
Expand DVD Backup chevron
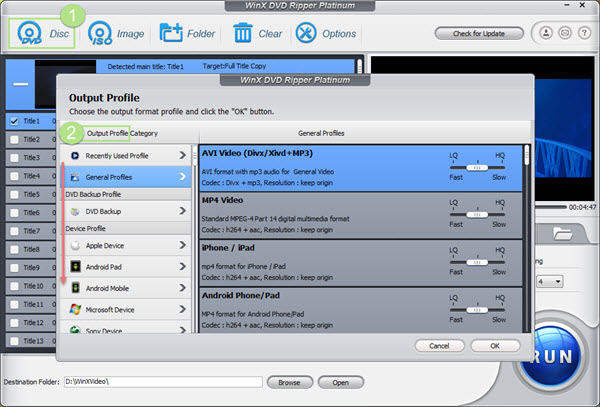coord(183,211)
